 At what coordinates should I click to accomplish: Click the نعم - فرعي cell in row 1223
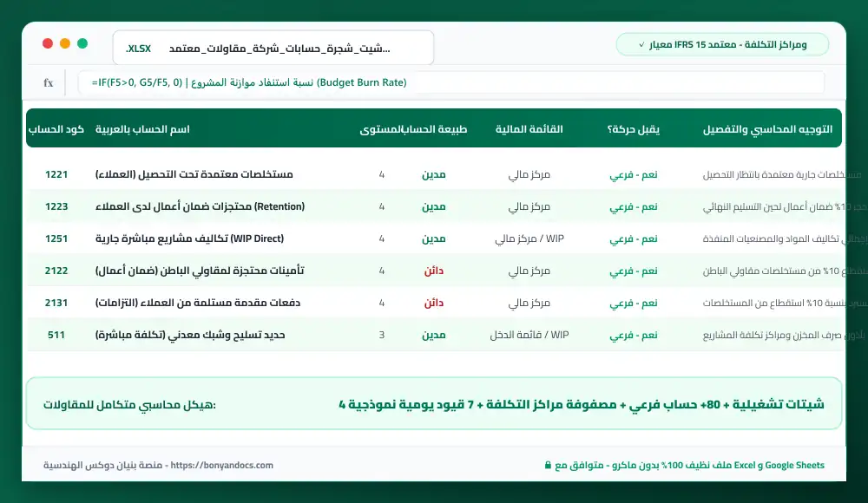634,207
